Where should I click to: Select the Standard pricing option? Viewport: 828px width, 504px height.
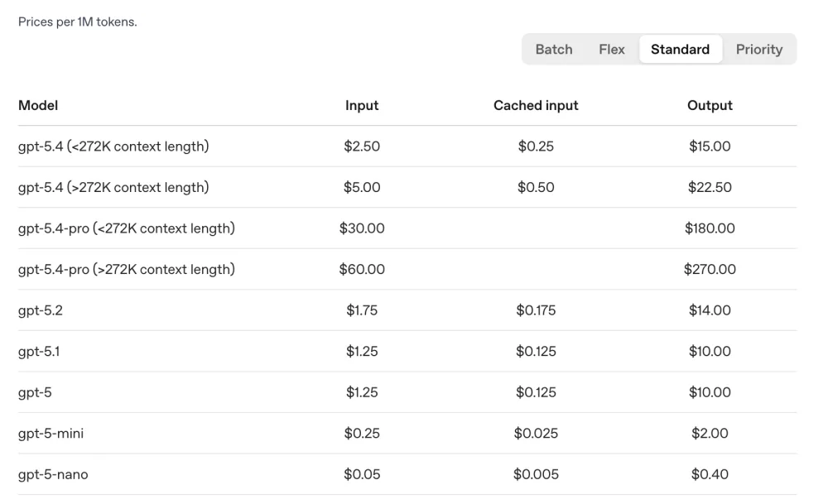[680, 49]
